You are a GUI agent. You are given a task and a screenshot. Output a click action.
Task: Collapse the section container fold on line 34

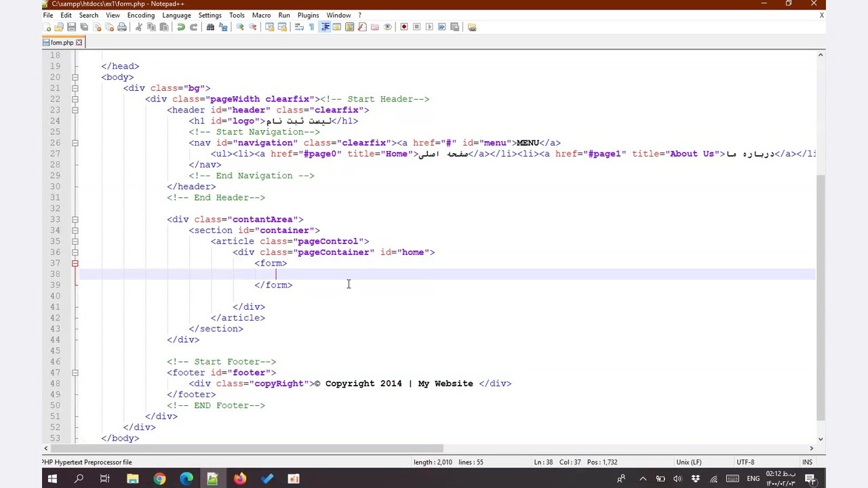(x=75, y=230)
